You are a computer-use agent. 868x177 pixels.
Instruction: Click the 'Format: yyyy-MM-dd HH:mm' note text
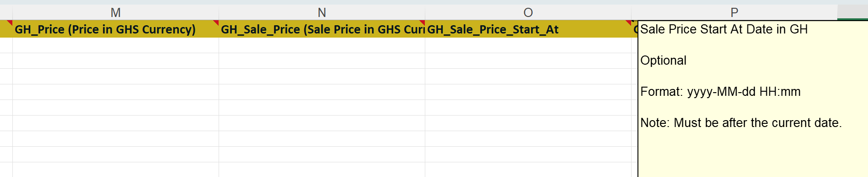(x=720, y=92)
